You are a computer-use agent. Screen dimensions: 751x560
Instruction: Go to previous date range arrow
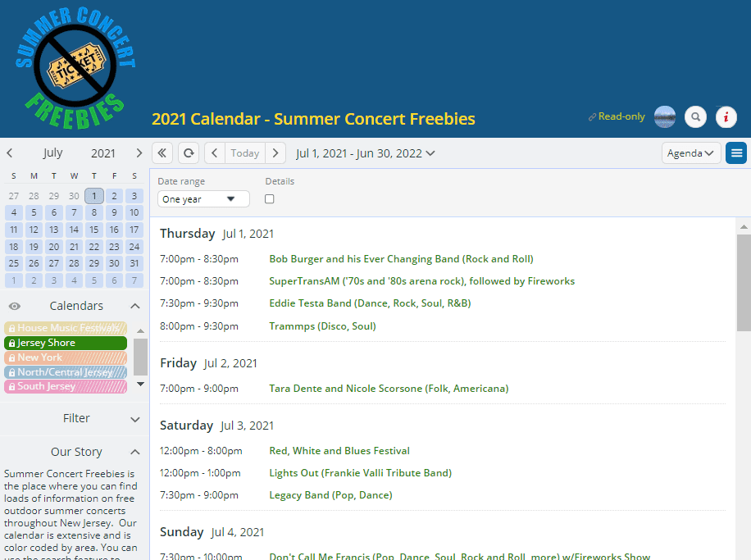click(x=214, y=153)
